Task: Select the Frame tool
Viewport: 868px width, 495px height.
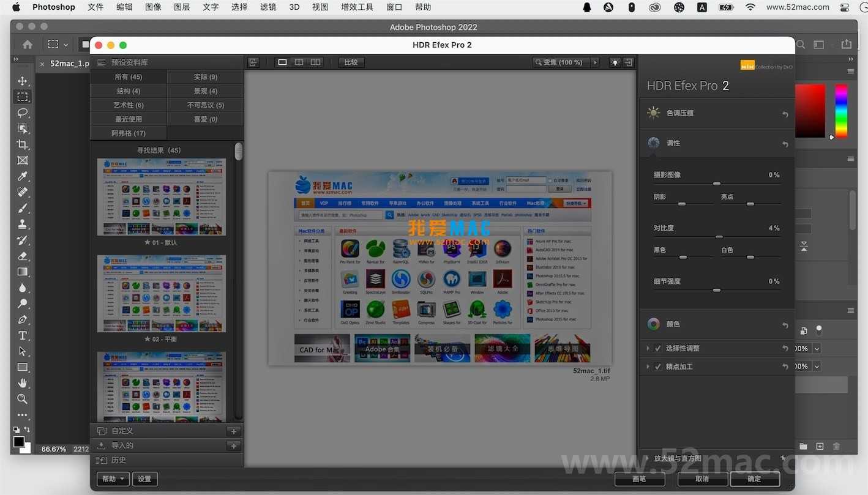Action: point(23,160)
